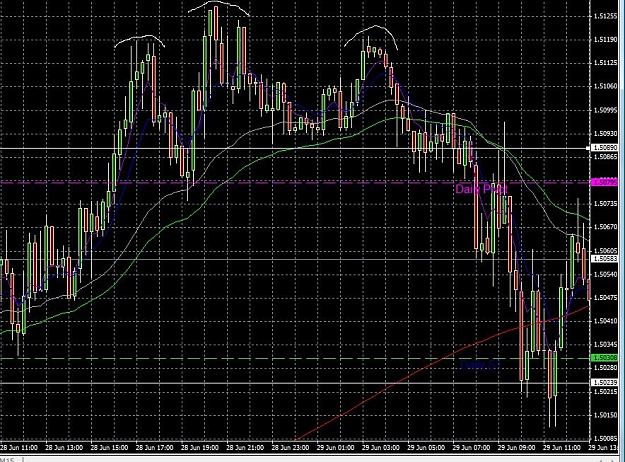This screenshot has width=625, height=462.
Task: Click the 1.51255 price axis label
Action: (x=605, y=16)
